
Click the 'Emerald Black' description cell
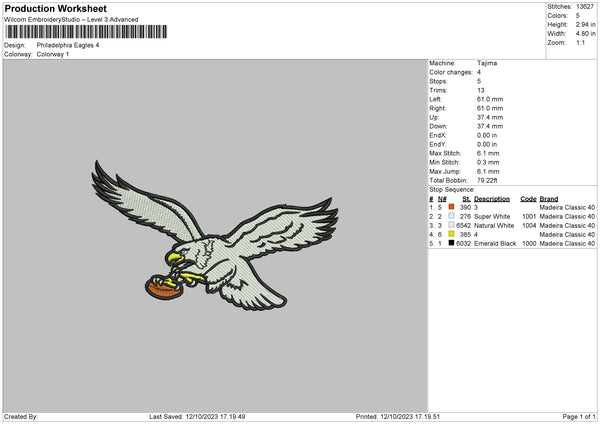[x=495, y=244]
